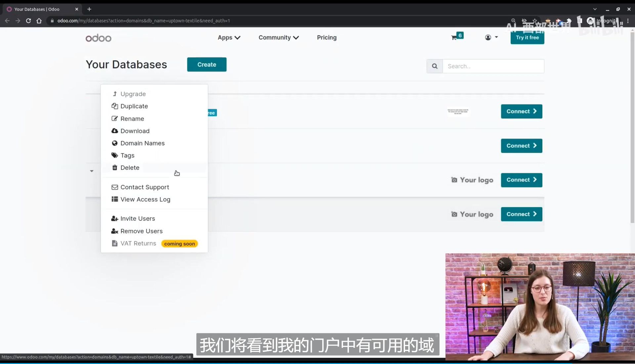Viewport: 635px width, 364px height.
Task: Click Connect beside the first Your logo
Action: [x=522, y=180]
